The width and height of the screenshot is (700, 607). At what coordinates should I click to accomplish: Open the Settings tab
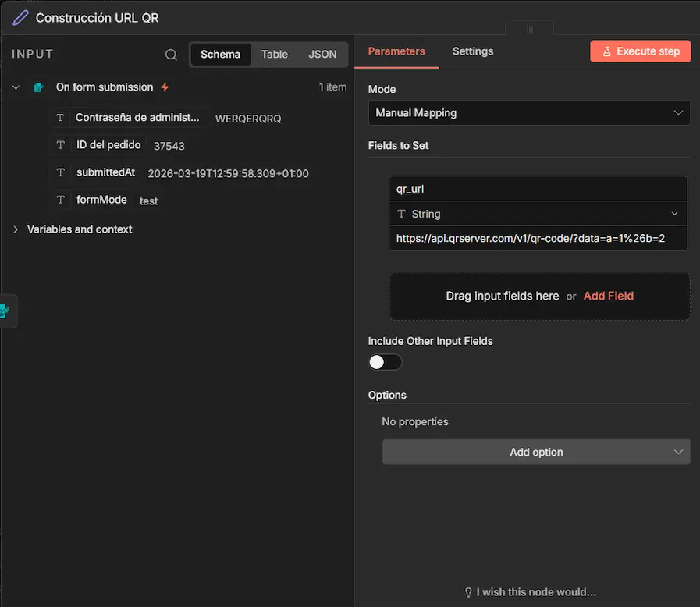[472, 51]
